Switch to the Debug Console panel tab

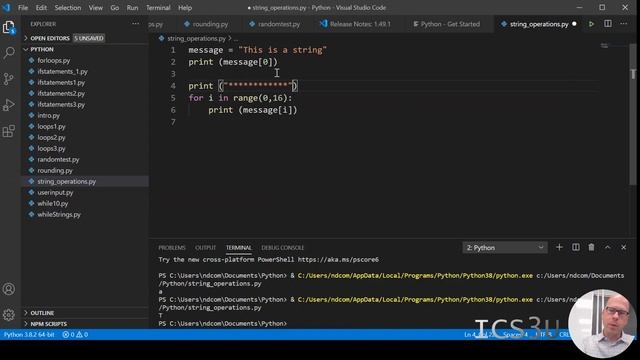click(282, 248)
